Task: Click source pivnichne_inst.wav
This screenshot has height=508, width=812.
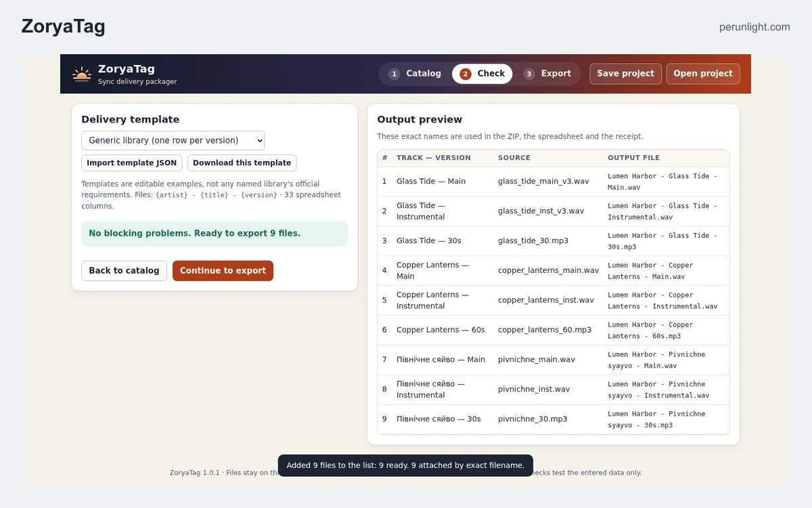Action: pos(534,390)
